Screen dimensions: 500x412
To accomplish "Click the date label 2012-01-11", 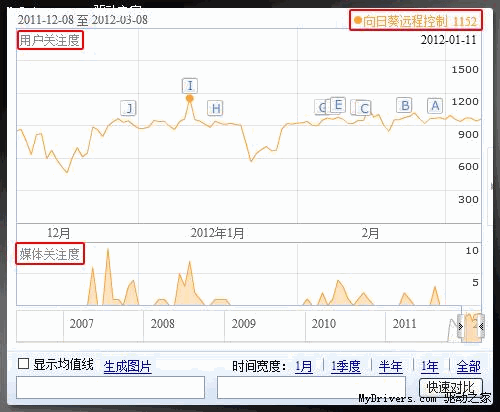I will click(x=449, y=40).
